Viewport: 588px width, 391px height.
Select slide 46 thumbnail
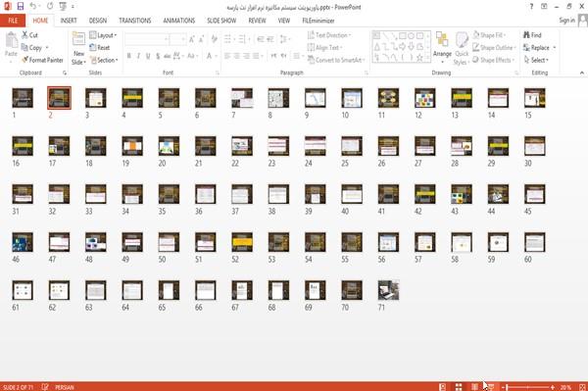pyautogui.click(x=23, y=242)
